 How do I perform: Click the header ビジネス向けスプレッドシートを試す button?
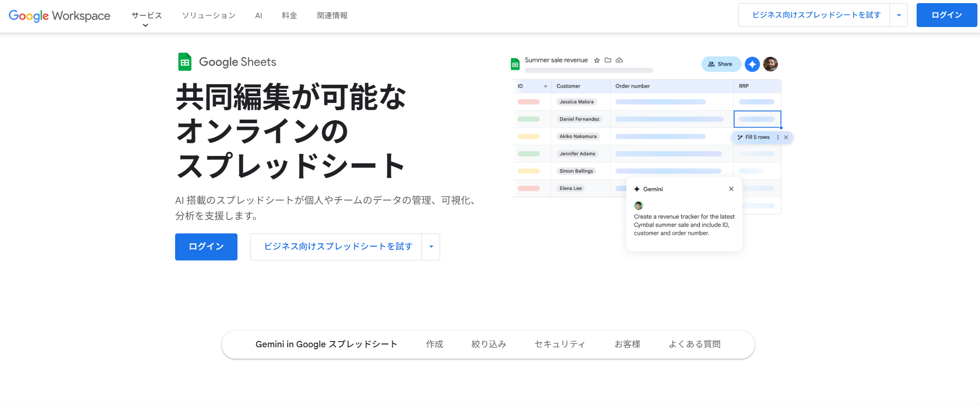coord(814,15)
